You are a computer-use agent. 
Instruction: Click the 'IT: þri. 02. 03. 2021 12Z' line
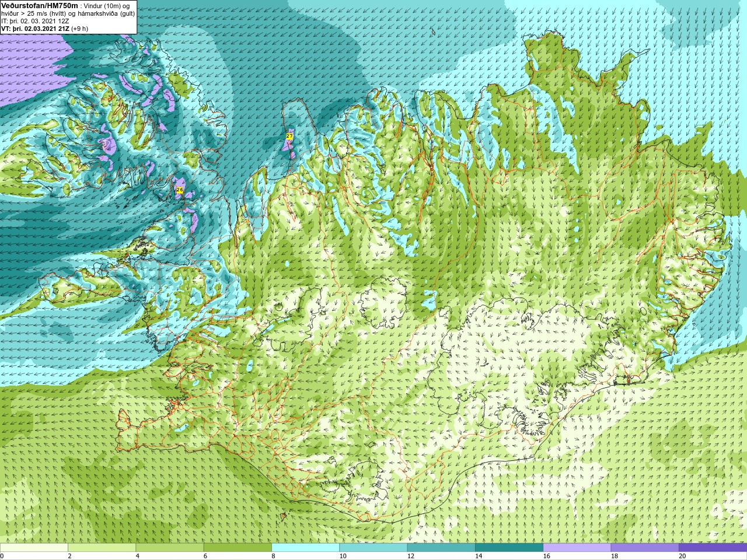(35, 21)
